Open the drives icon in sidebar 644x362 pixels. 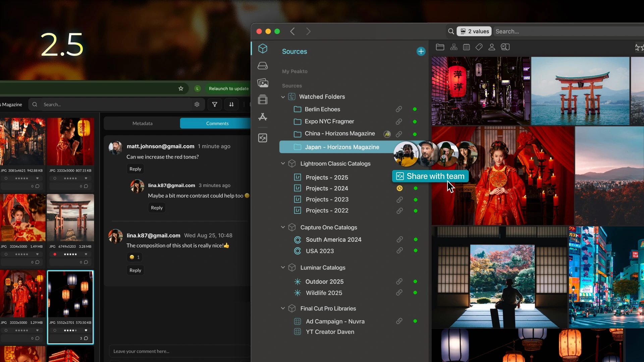(x=263, y=66)
